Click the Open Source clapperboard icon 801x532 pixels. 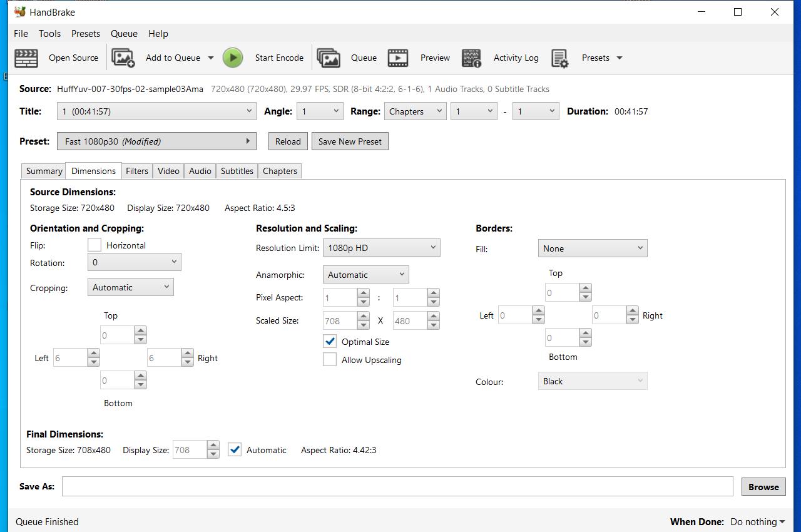26,58
